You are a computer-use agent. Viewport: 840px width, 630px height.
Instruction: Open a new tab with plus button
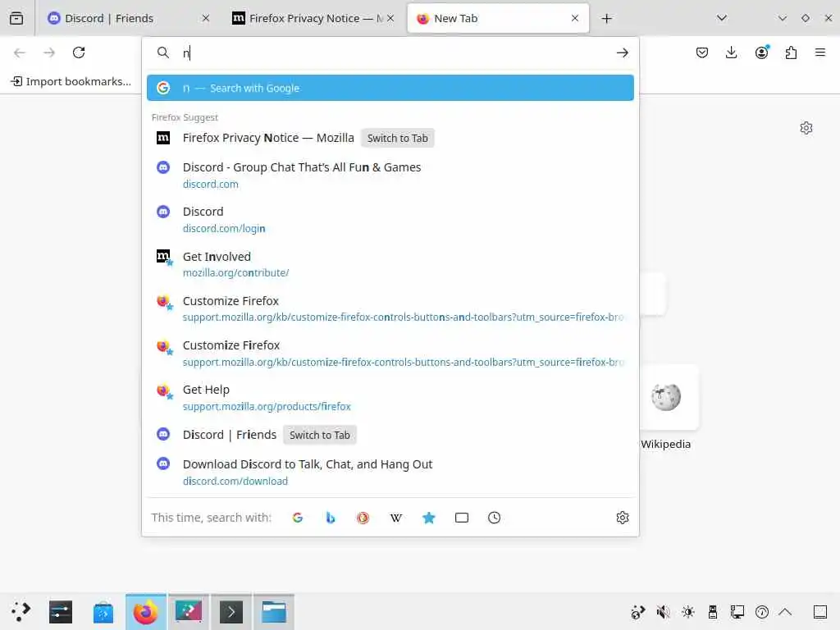tap(606, 18)
